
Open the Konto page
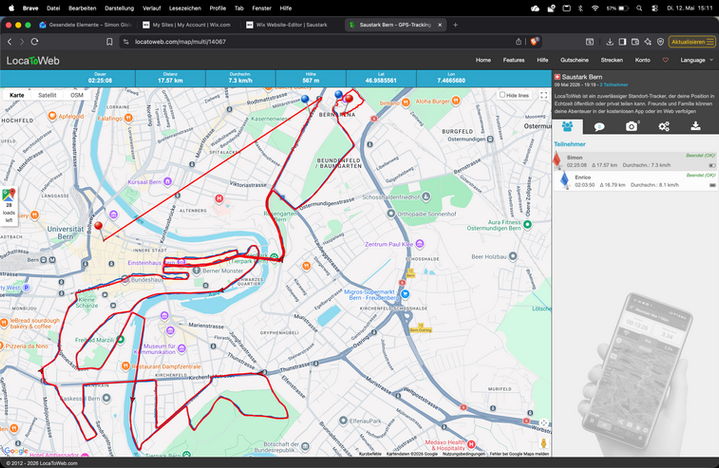tap(642, 60)
